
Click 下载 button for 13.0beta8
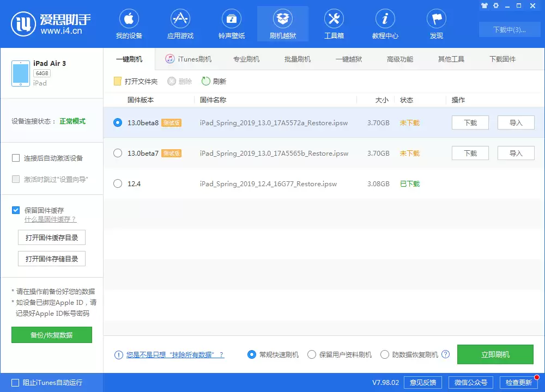pyautogui.click(x=470, y=122)
